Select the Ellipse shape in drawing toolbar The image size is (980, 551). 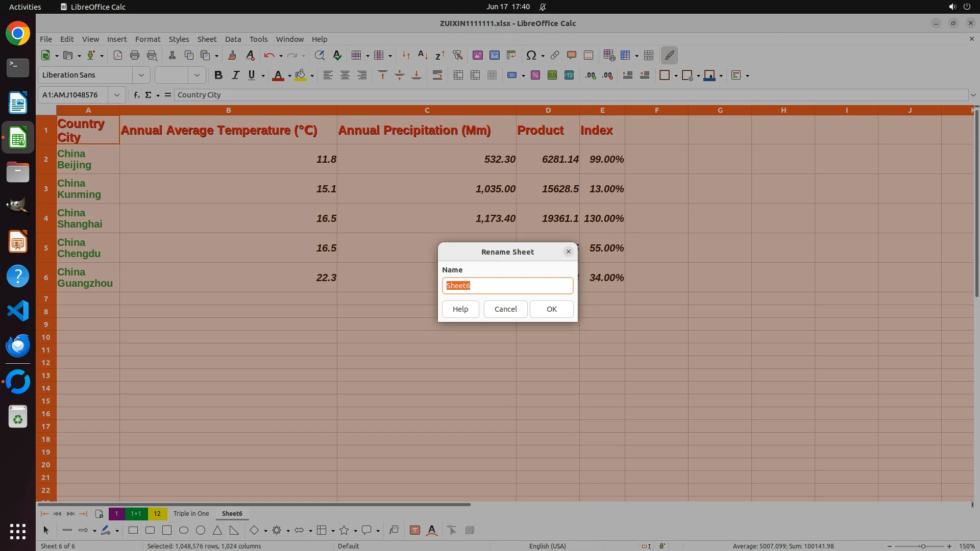click(x=184, y=531)
